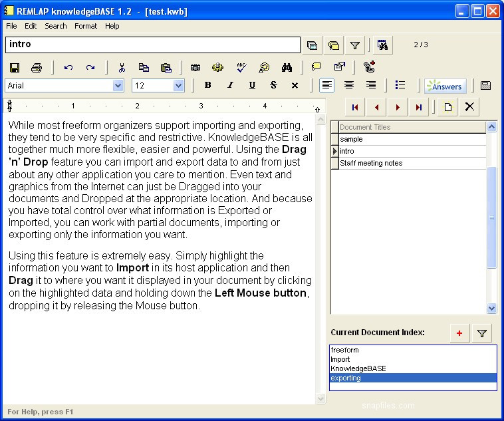
Task: Click the clear formatting X button
Action: (x=295, y=86)
